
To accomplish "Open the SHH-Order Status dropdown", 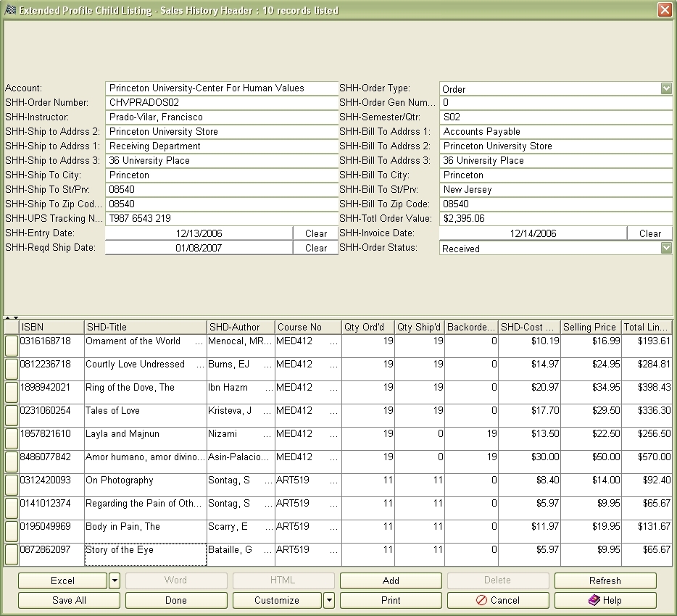I will click(667, 249).
